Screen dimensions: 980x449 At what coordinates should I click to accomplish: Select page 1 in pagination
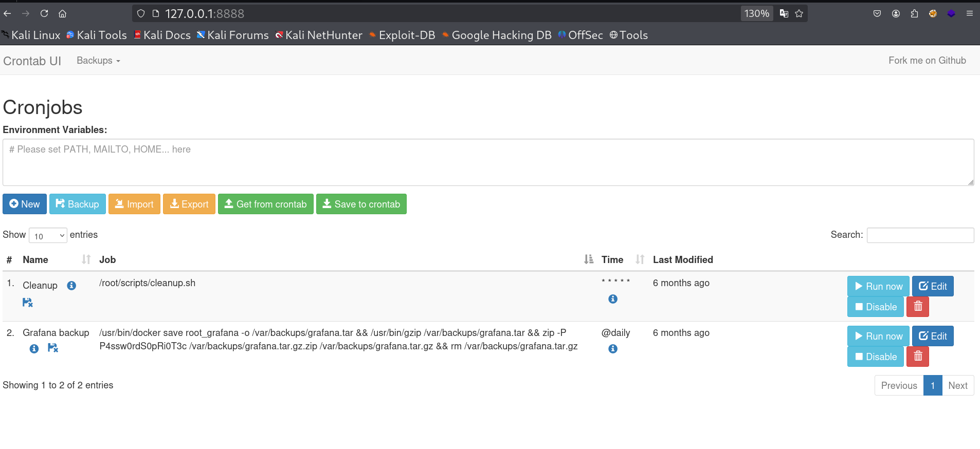[x=933, y=385]
